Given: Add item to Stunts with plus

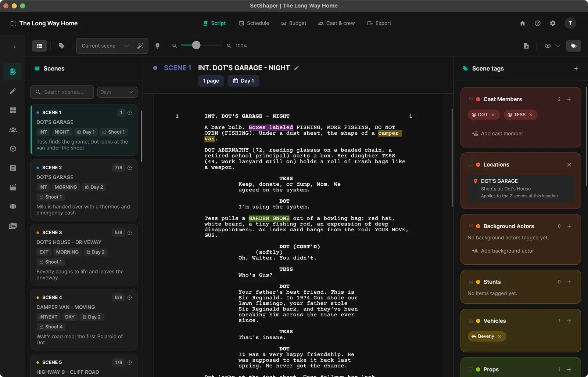Looking at the screenshot, I should coord(569,282).
